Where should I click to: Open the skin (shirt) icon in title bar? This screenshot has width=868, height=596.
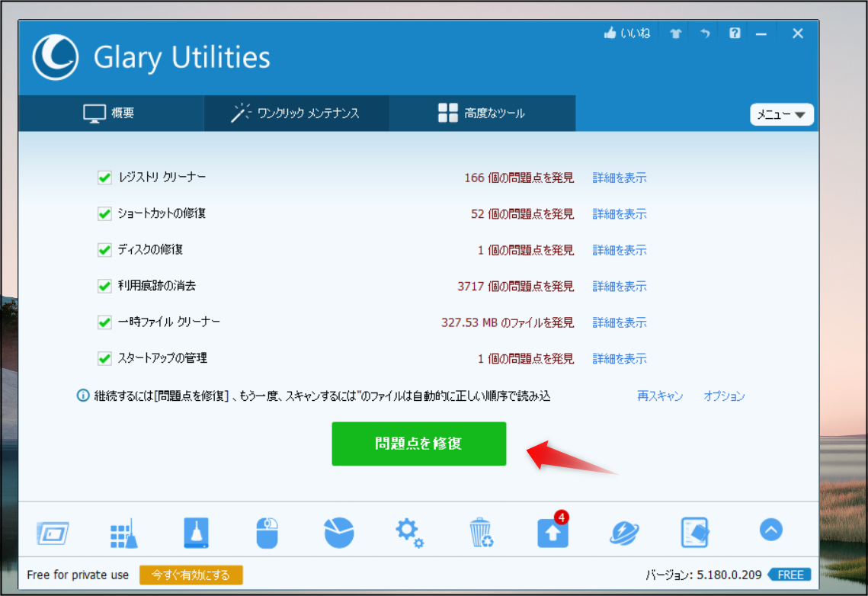(x=675, y=34)
